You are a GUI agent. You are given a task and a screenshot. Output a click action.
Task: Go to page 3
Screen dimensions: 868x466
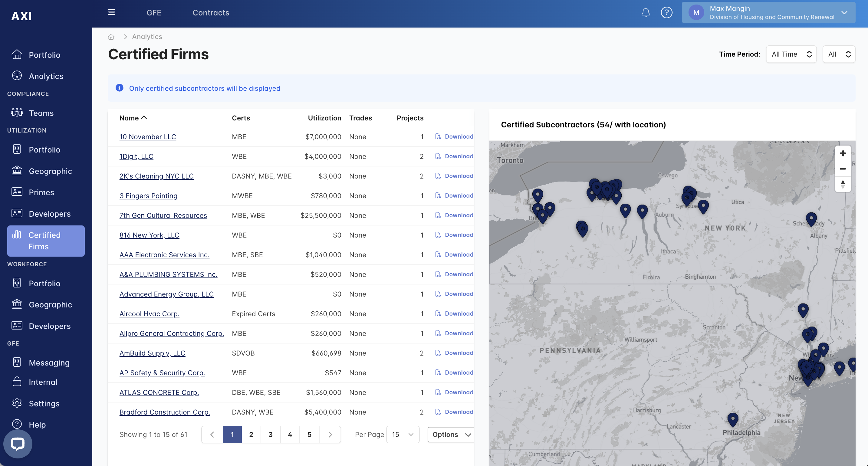(x=271, y=434)
